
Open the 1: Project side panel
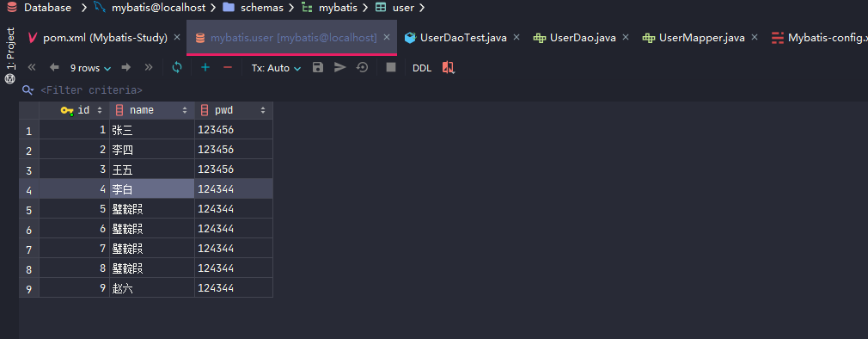[x=10, y=55]
